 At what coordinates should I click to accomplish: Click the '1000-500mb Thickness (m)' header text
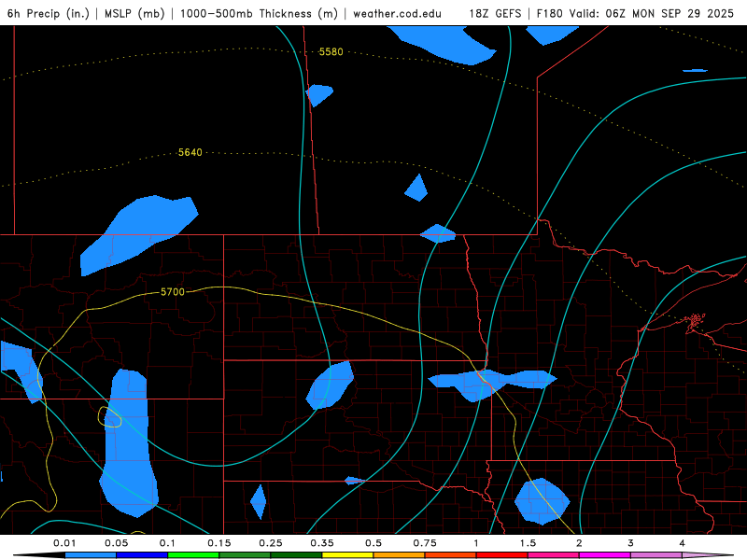pyautogui.click(x=259, y=13)
